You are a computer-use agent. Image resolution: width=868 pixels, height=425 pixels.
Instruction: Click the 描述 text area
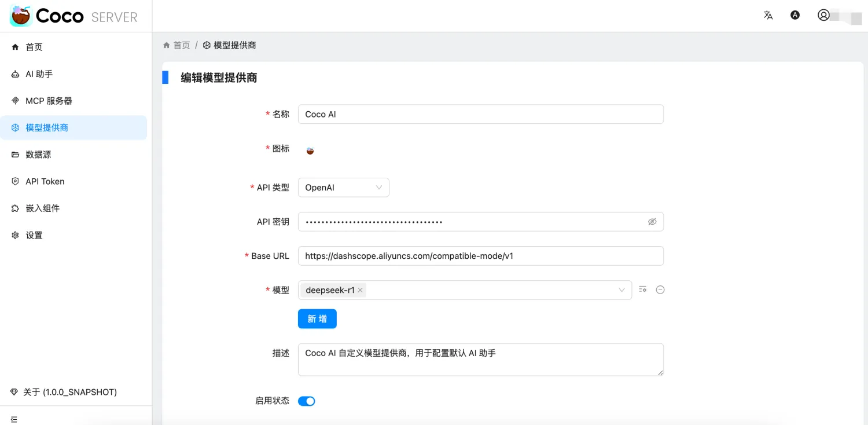(x=481, y=360)
